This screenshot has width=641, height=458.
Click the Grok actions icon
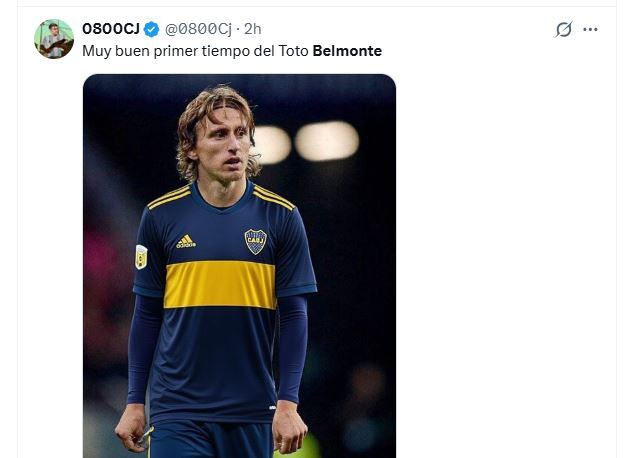pyautogui.click(x=564, y=30)
